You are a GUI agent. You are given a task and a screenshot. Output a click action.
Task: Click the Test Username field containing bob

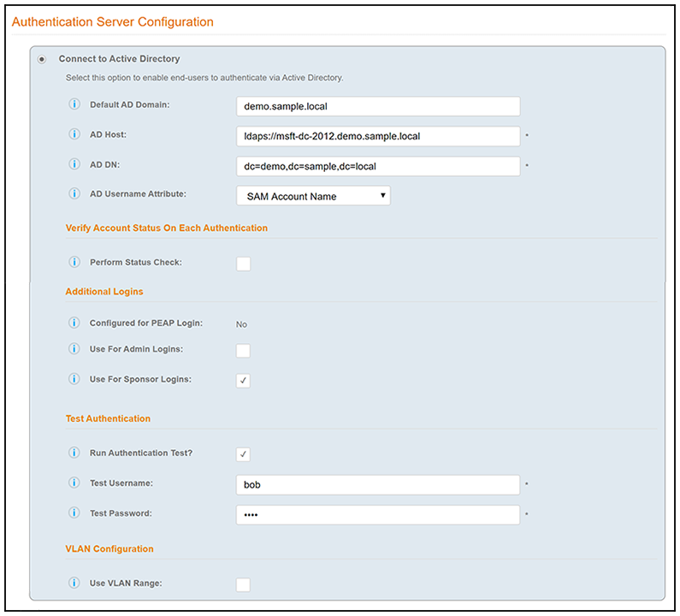pos(378,484)
